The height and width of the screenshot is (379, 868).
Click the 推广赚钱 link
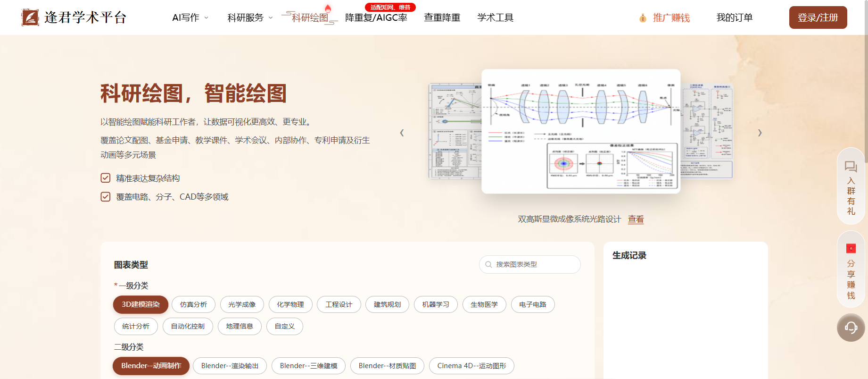click(x=671, y=17)
